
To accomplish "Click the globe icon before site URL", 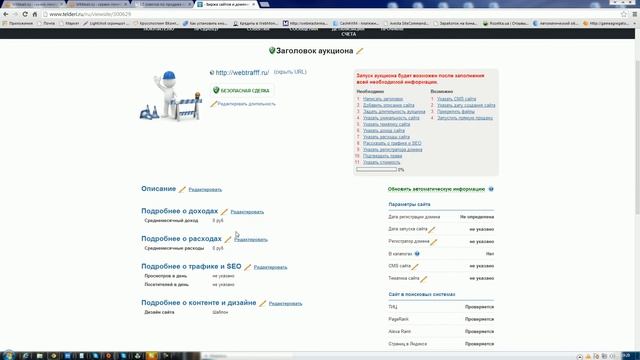I will click(212, 73).
